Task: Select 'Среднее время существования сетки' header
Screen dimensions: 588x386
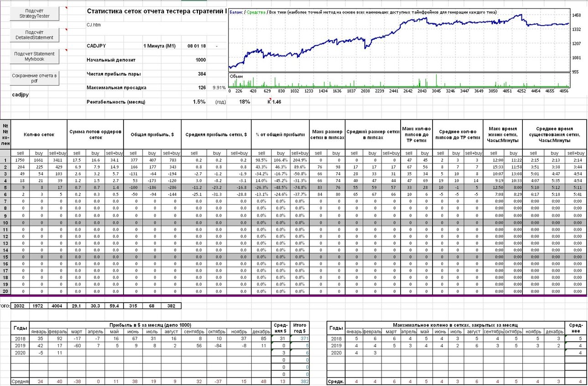Action: pyautogui.click(x=555, y=134)
